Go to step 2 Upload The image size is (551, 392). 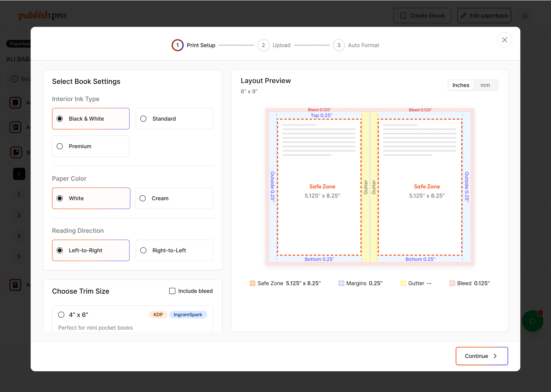(274, 45)
